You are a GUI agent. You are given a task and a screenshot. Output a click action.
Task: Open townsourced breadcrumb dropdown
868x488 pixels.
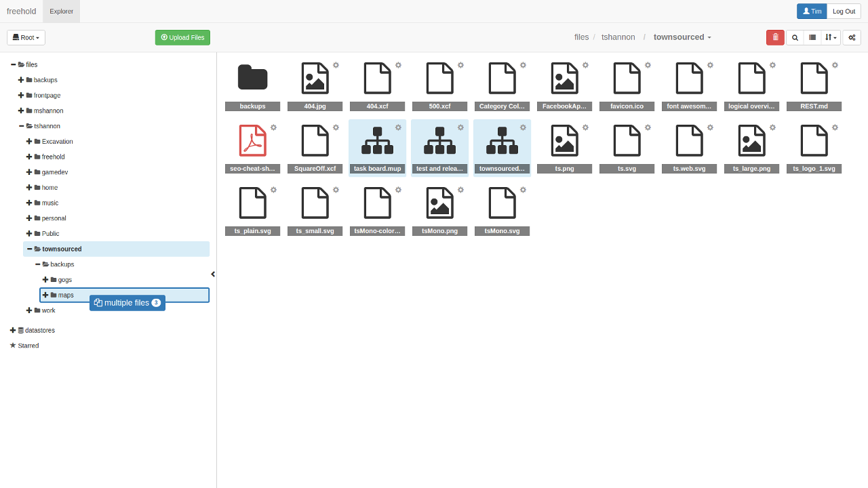coord(682,37)
